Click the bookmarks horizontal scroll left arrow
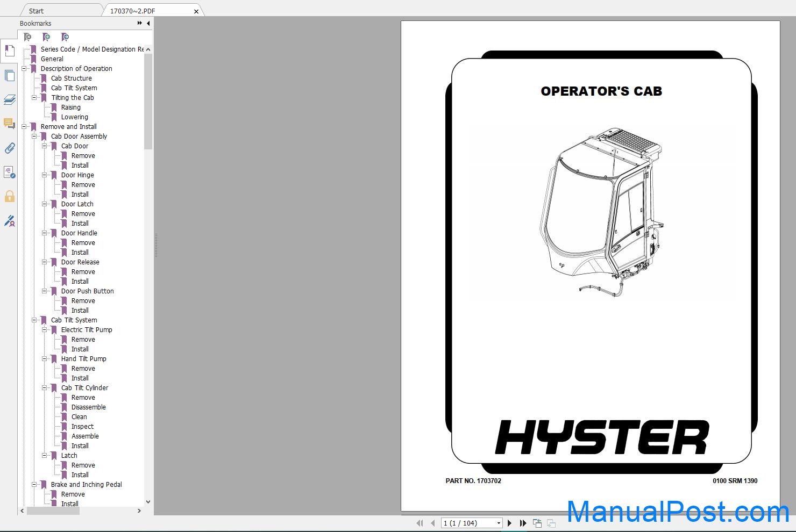Screen dimensions: 796x532 click(x=22, y=511)
